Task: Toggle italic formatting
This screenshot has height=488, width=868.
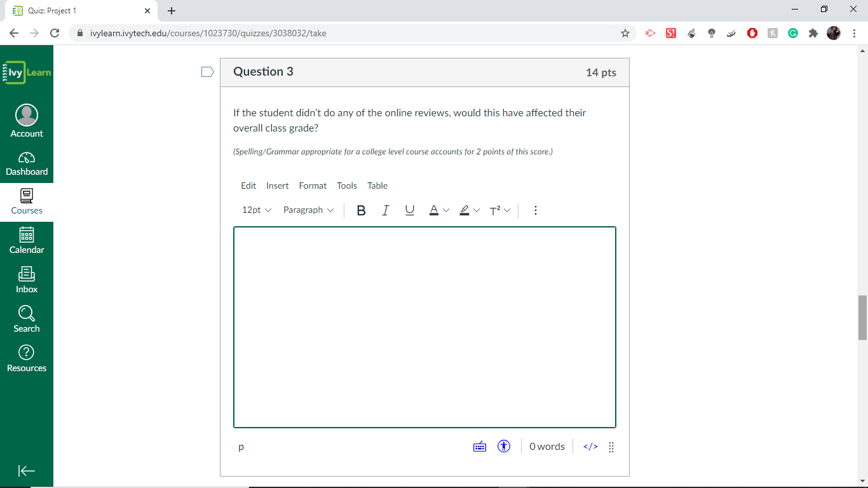Action: [x=385, y=210]
